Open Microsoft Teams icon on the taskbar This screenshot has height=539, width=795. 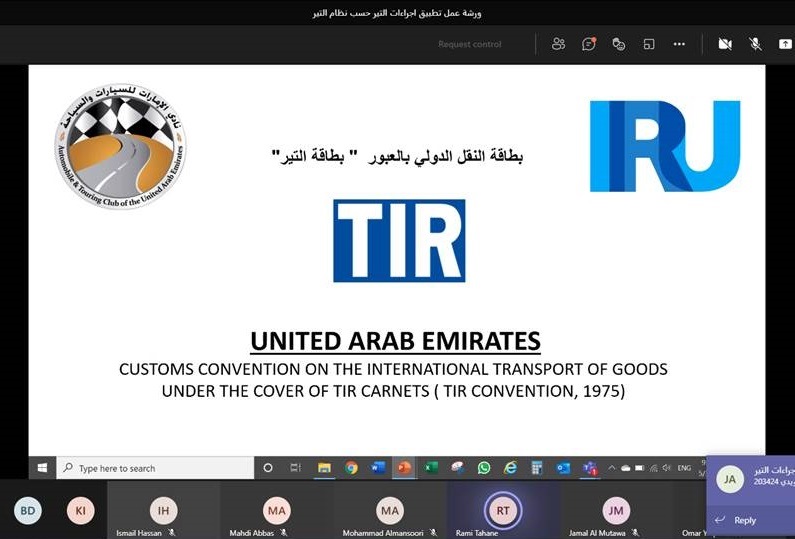[590, 468]
